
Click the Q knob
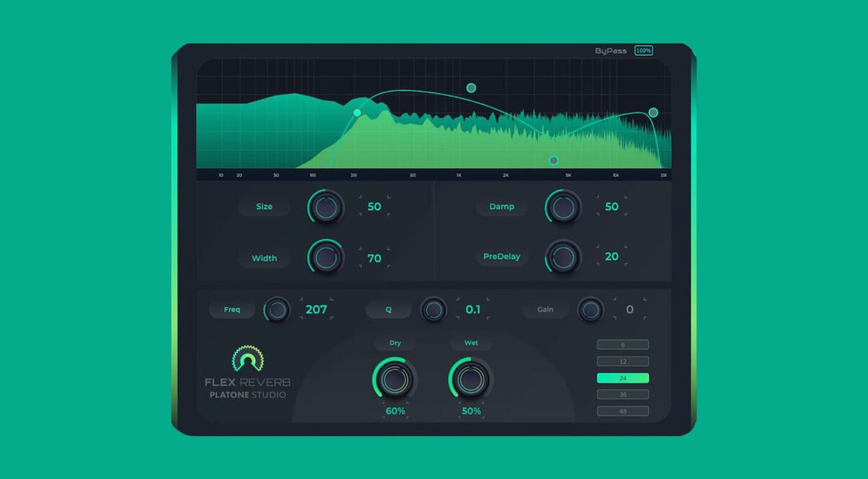pyautogui.click(x=433, y=310)
